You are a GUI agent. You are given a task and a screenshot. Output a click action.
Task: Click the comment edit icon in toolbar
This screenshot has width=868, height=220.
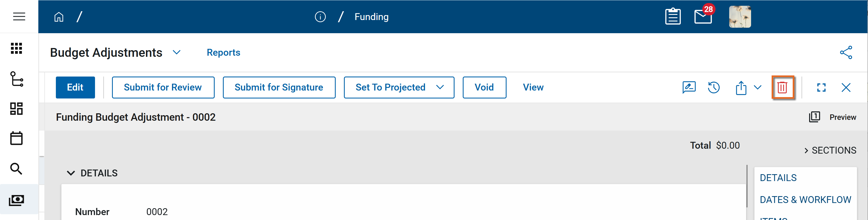pos(689,88)
